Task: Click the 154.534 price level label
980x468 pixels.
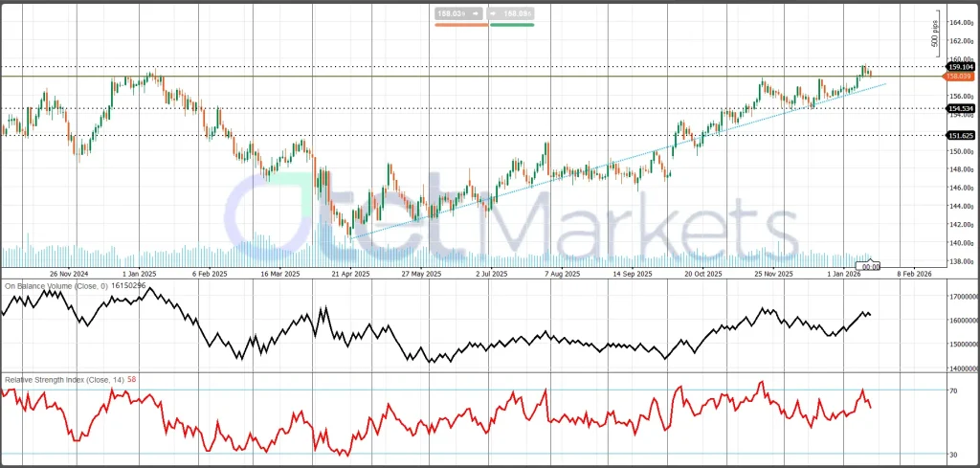Action: 960,108
